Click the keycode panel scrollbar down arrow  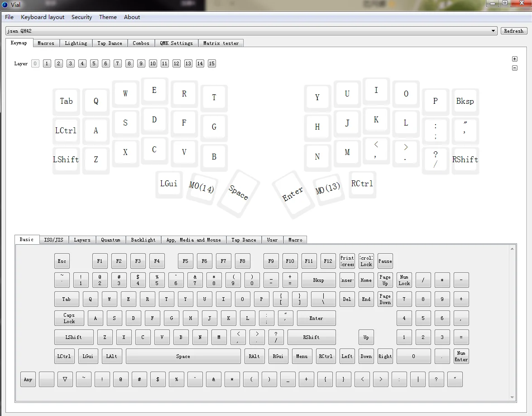click(x=513, y=397)
